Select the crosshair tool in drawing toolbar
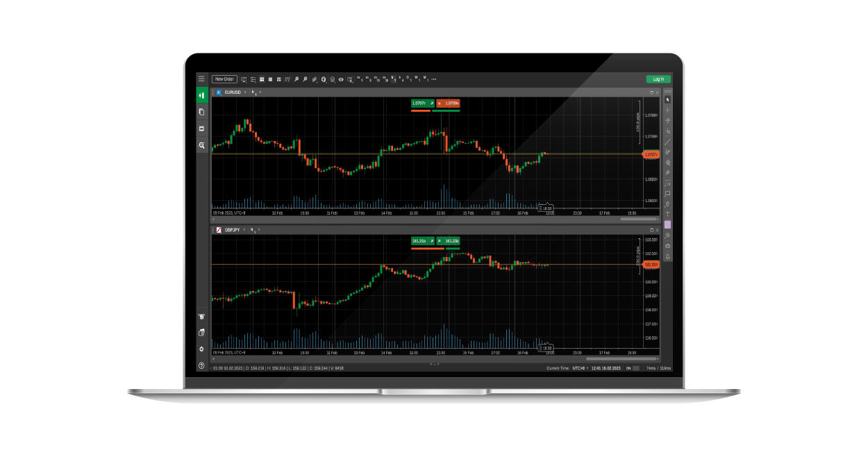The height and width of the screenshot is (455, 868). click(x=668, y=110)
